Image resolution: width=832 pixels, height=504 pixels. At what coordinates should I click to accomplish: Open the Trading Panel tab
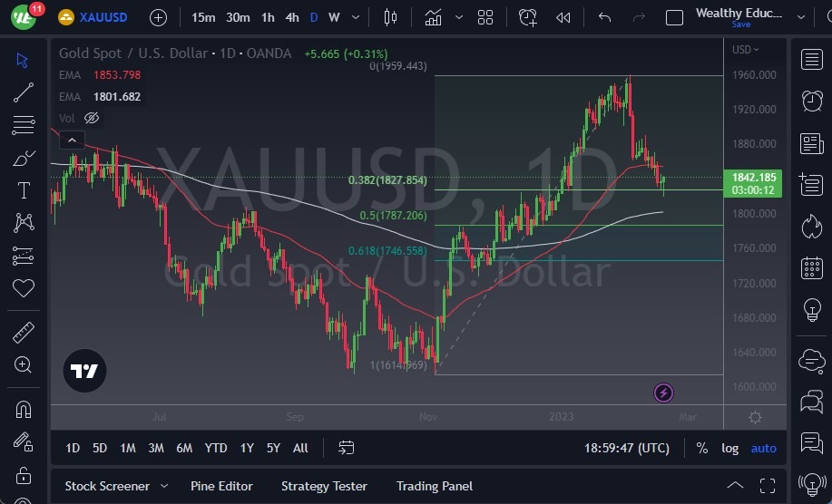coord(434,486)
